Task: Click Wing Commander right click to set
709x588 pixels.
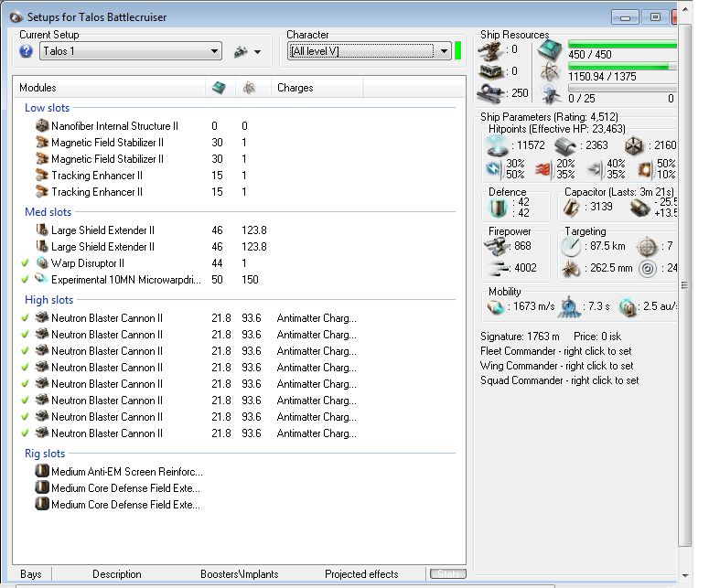Action: (556, 366)
